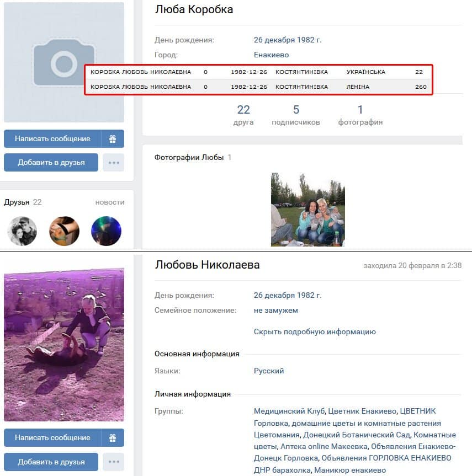This screenshot has height=476, width=472.
Task: Open the picnic photo thumbnail
Action: [x=308, y=210]
